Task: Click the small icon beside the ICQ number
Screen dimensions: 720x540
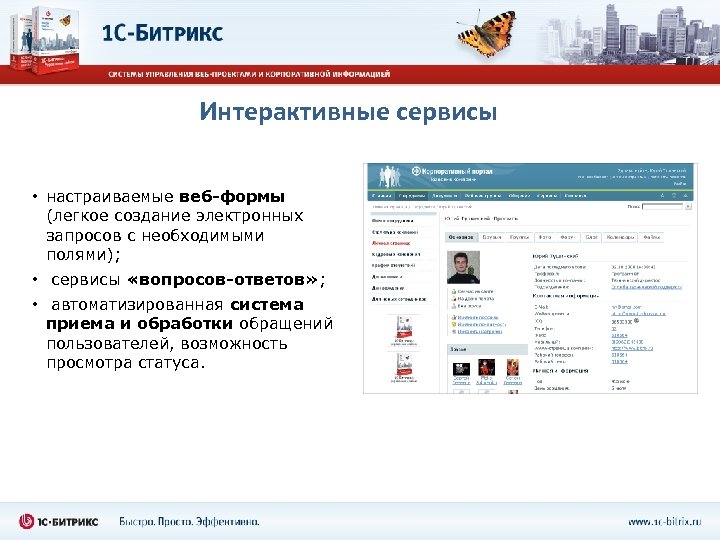Action: coord(636,321)
